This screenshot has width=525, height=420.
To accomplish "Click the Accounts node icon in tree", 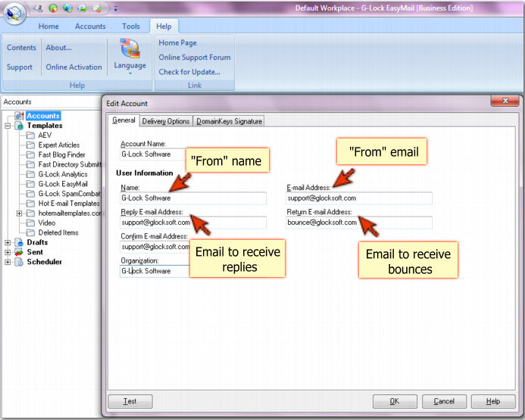I will click(x=20, y=116).
